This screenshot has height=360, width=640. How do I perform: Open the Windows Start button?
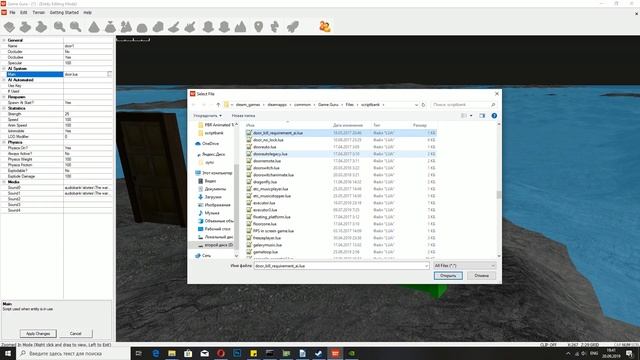pyautogui.click(x=8, y=353)
